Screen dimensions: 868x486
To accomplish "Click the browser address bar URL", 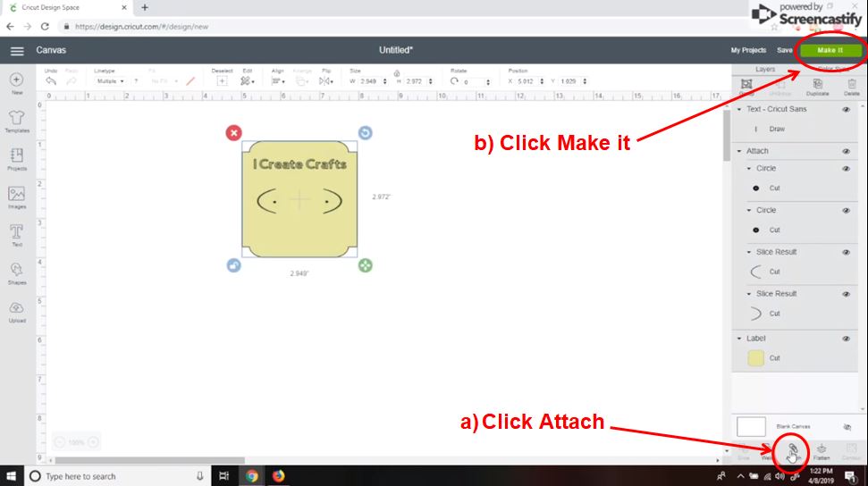I will point(142,27).
